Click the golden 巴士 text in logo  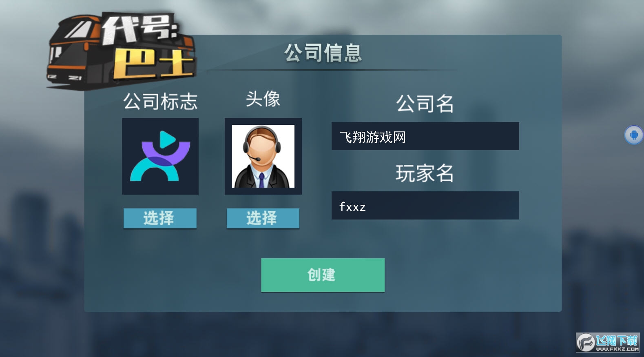(x=153, y=63)
